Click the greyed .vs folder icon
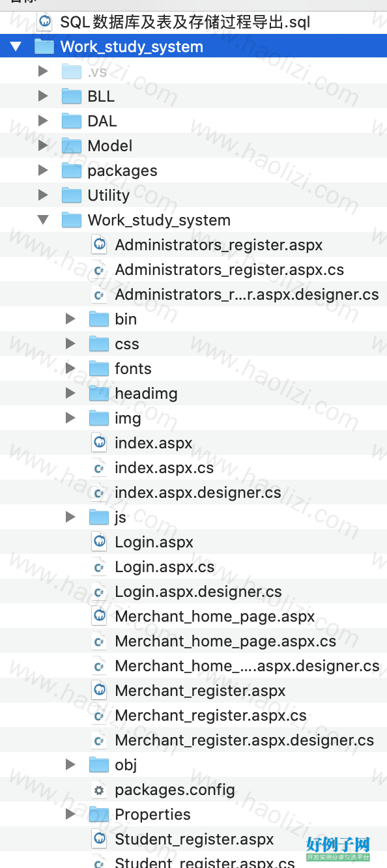 tap(72, 71)
